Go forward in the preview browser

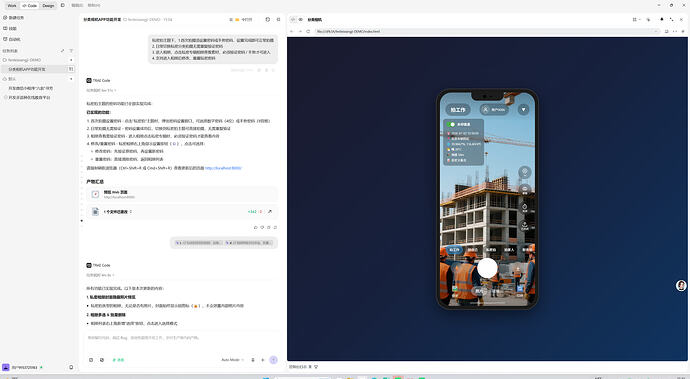[300, 31]
